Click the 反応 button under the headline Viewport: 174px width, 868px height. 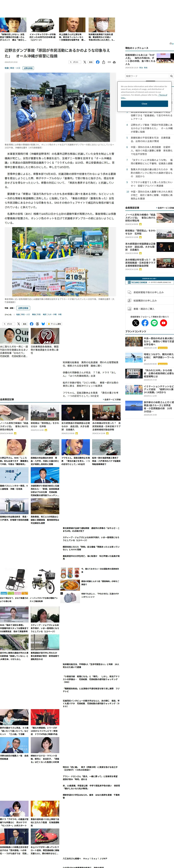pyautogui.click(x=90, y=62)
